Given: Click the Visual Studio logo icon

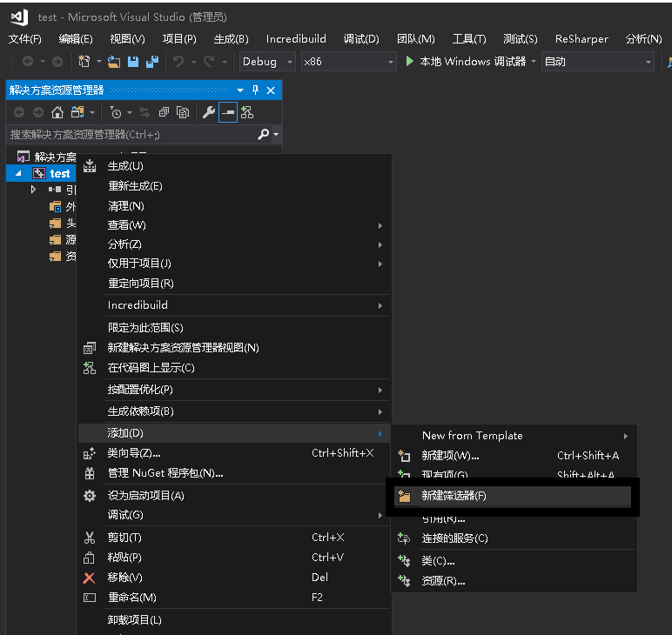Looking at the screenshot, I should pyautogui.click(x=19, y=17).
